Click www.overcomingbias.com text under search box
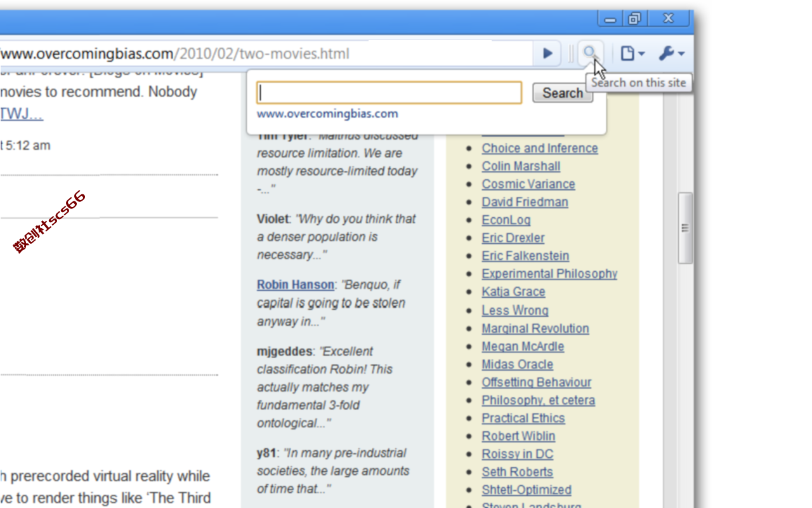Image resolution: width=812 pixels, height=508 pixels. click(327, 114)
